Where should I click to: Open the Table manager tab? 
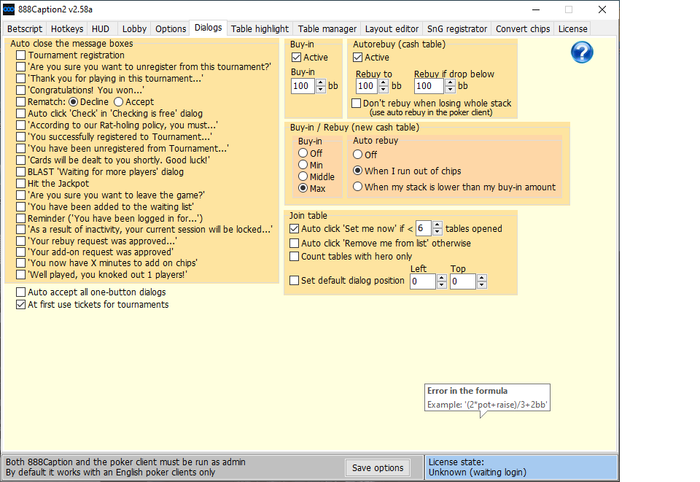pyautogui.click(x=327, y=29)
